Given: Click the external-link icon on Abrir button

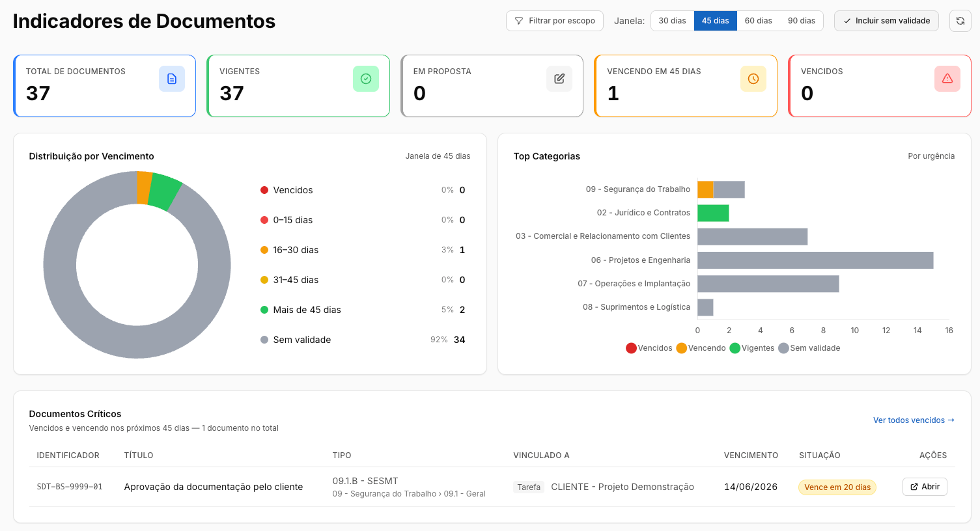Looking at the screenshot, I should pyautogui.click(x=914, y=487).
